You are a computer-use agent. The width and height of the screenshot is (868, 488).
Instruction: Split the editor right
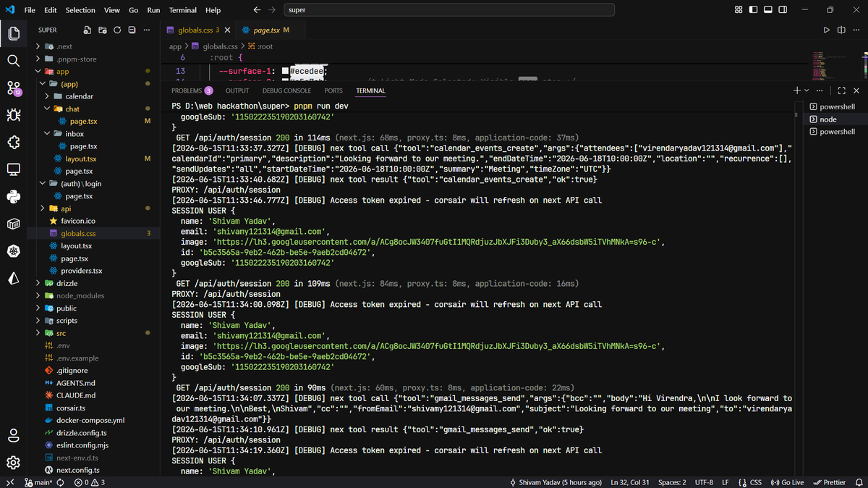click(841, 30)
